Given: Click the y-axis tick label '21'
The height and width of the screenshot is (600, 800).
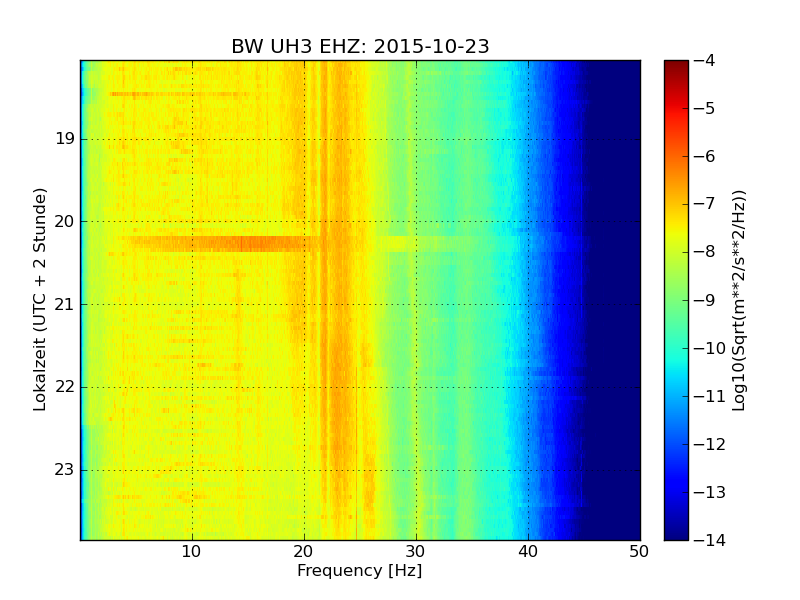Looking at the screenshot, I should tap(65, 305).
